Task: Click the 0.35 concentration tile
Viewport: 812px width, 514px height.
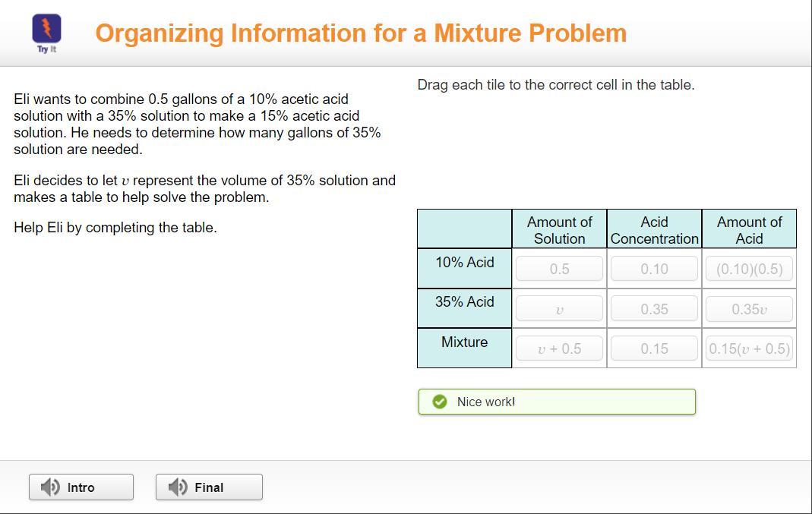Action: 654,309
